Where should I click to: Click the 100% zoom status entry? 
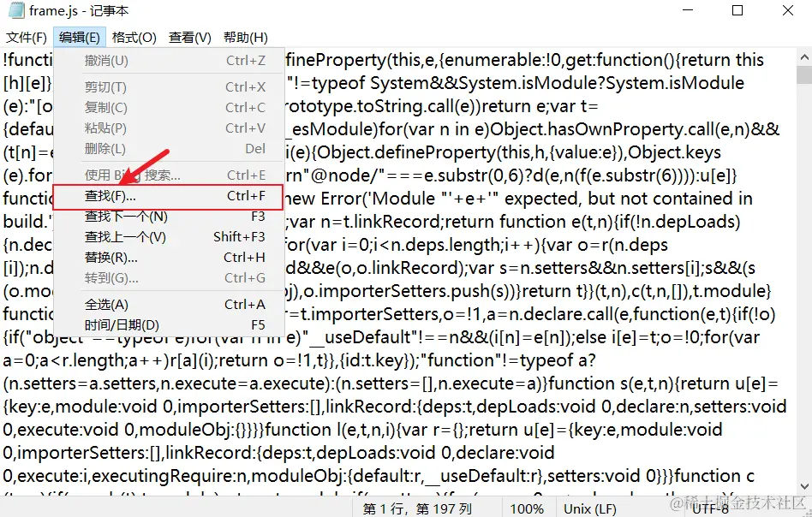tap(527, 508)
